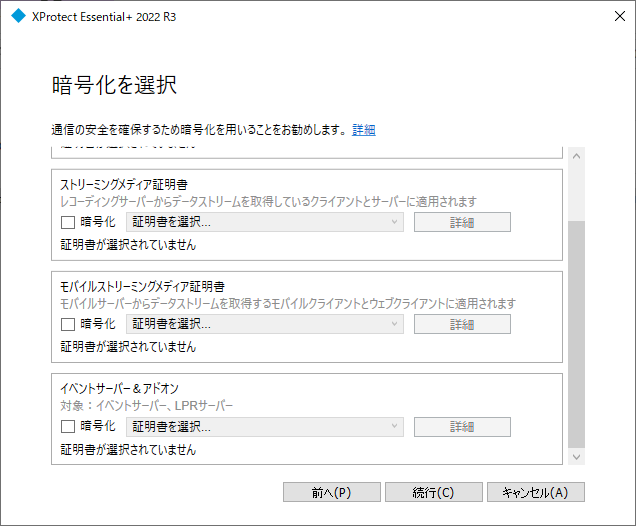This screenshot has width=636, height=526.
Task: Click the XProtect blue diamond logo icon
Action: [18, 16]
